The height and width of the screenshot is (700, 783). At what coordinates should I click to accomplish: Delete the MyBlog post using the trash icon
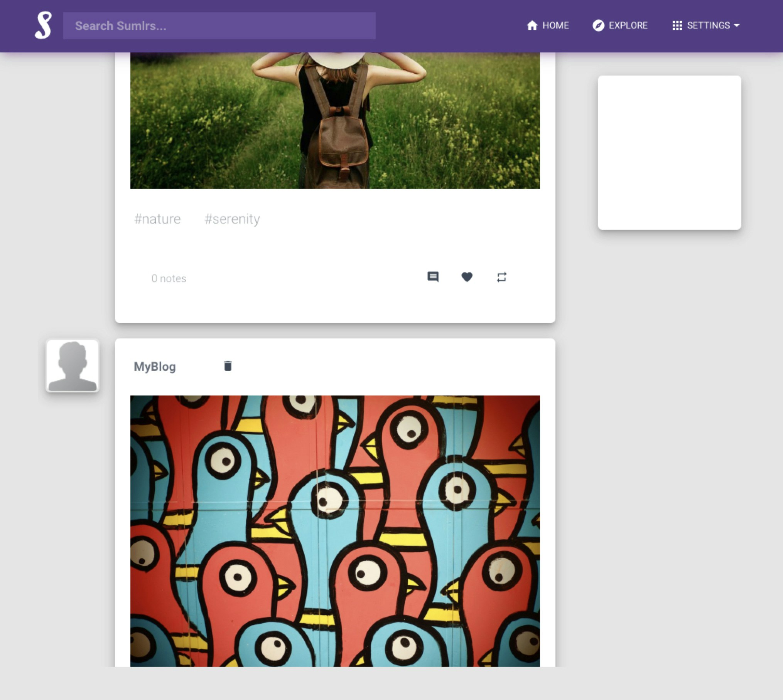[228, 366]
